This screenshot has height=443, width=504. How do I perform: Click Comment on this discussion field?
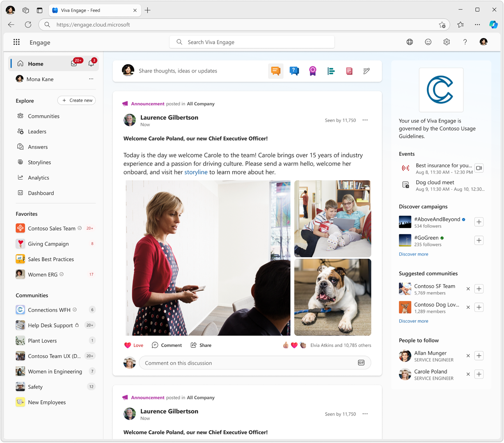(255, 363)
